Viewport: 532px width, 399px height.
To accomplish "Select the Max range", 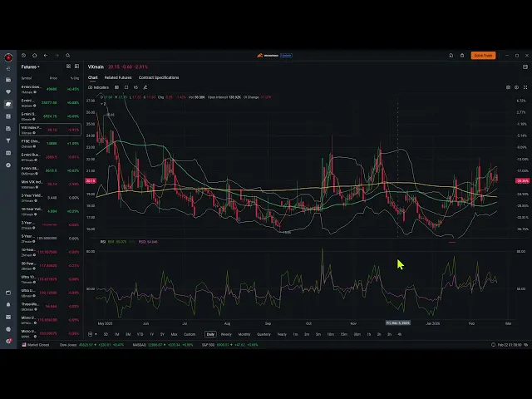I will pyautogui.click(x=174, y=334).
